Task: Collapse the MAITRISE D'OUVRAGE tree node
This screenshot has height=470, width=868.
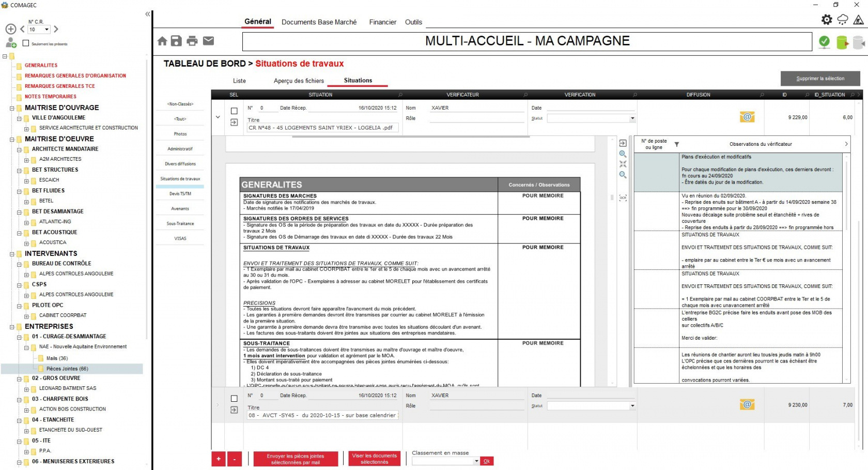Action: click(x=12, y=108)
